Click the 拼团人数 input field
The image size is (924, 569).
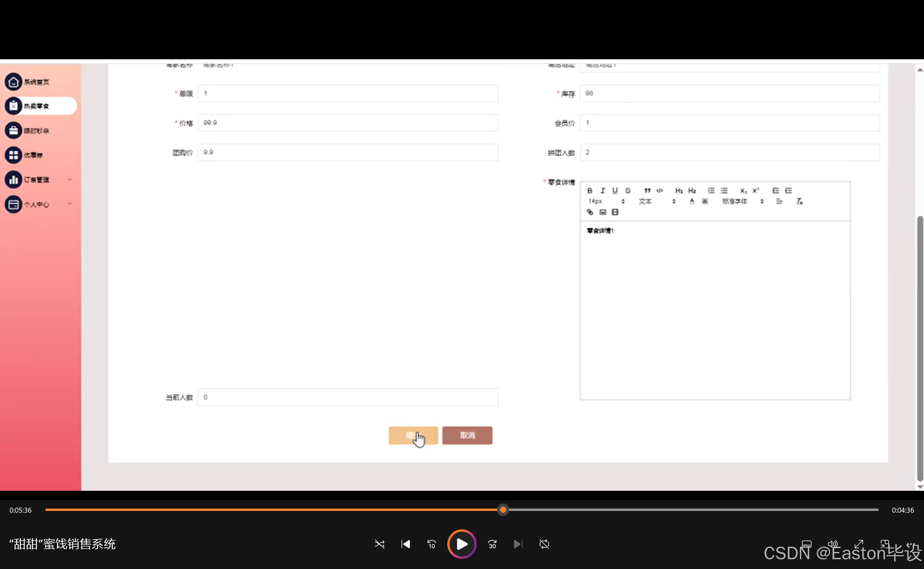pos(729,152)
